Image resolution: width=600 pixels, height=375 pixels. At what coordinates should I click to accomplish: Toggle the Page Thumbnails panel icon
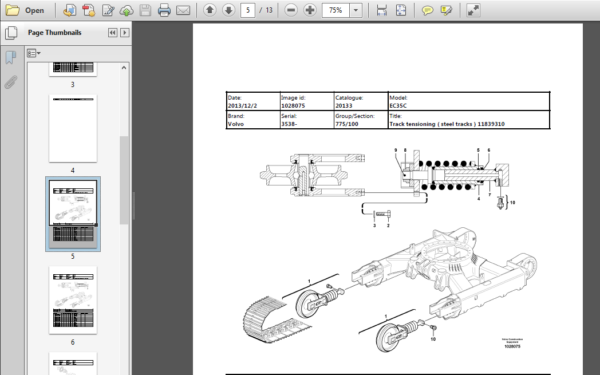11,33
